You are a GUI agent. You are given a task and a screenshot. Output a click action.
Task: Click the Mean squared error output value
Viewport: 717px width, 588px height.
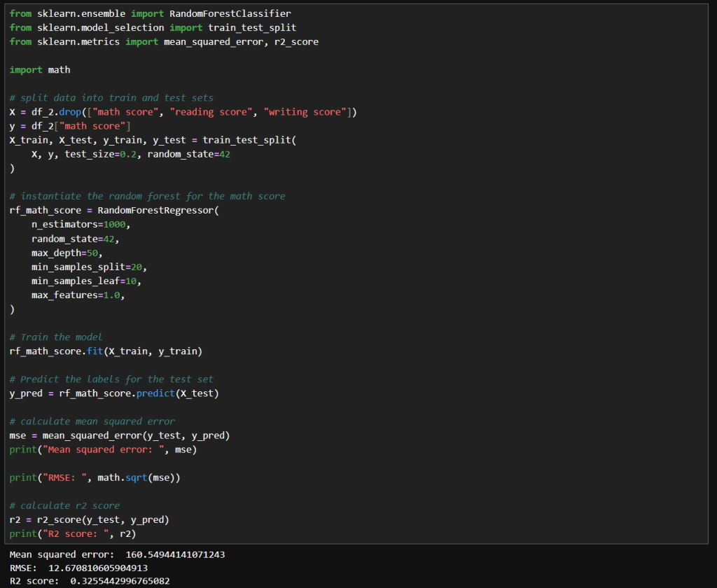pyautogui.click(x=175, y=554)
